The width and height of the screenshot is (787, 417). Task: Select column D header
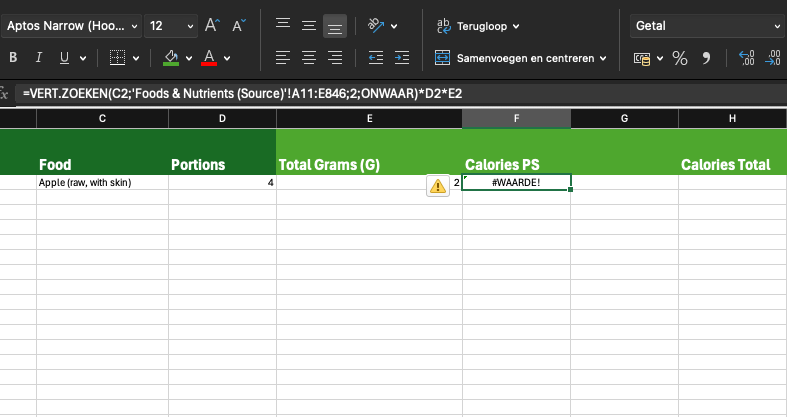pyautogui.click(x=222, y=118)
